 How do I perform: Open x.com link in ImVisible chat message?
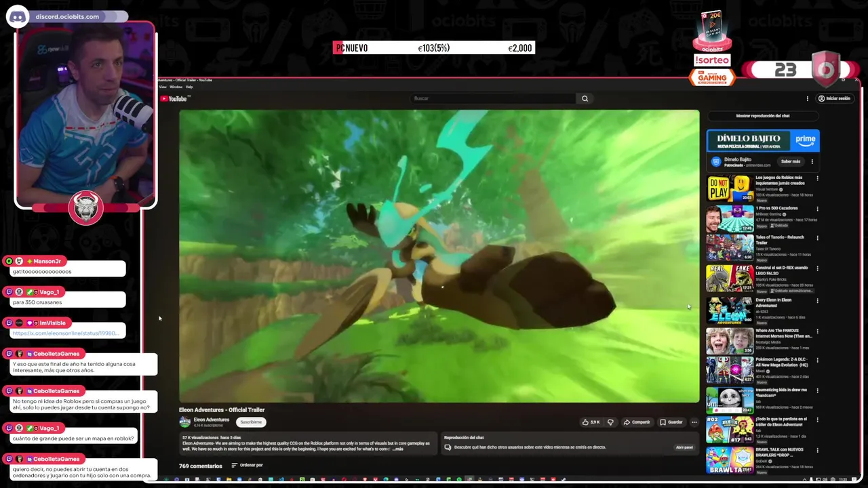tap(66, 333)
